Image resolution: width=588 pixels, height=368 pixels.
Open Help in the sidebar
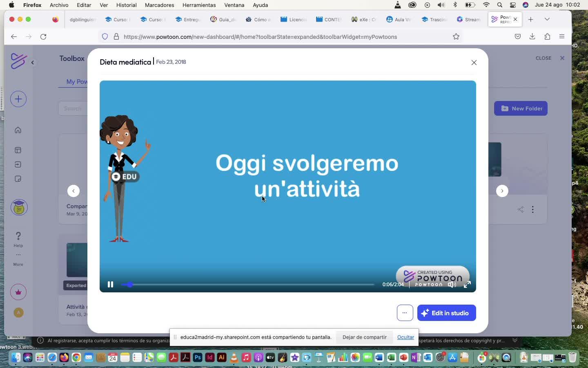point(18,240)
